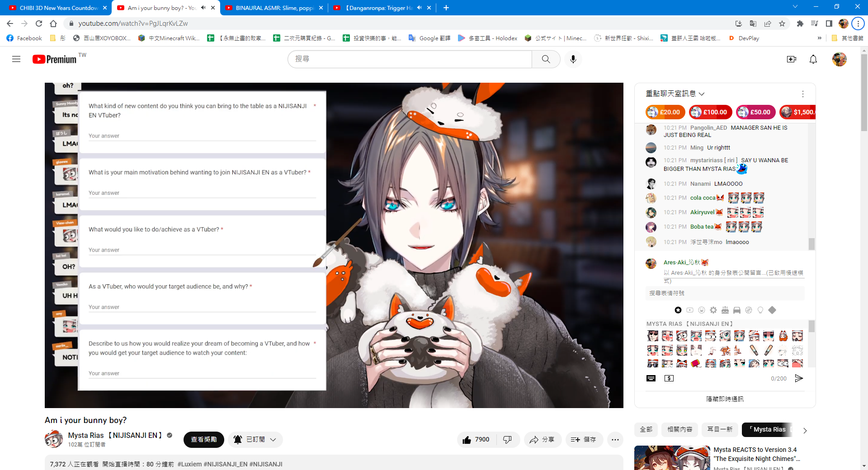The height and width of the screenshot is (470, 868).
Task: Click the 查看獎勵 membership perks button
Action: point(204,439)
